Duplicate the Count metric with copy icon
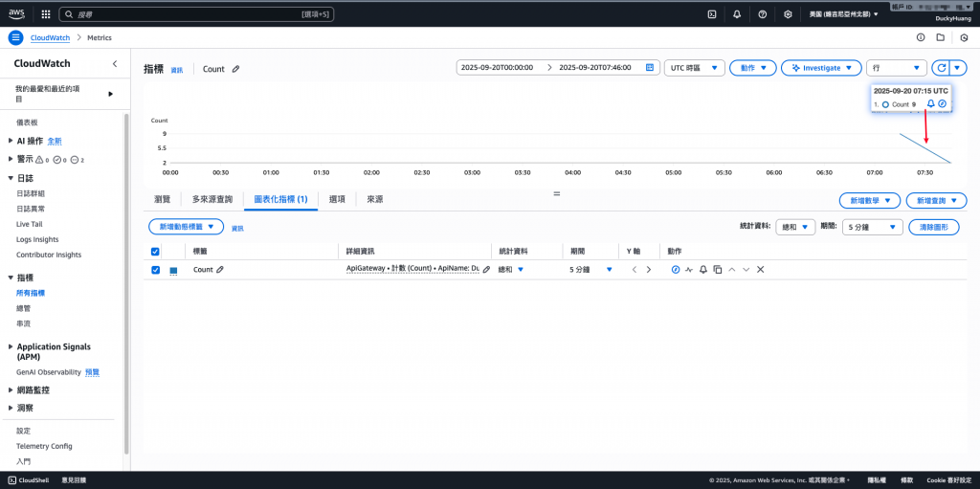The height and width of the screenshot is (489, 980). 718,270
